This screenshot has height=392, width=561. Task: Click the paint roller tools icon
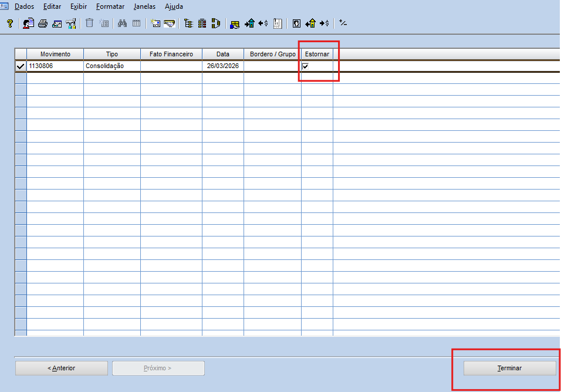click(71, 23)
